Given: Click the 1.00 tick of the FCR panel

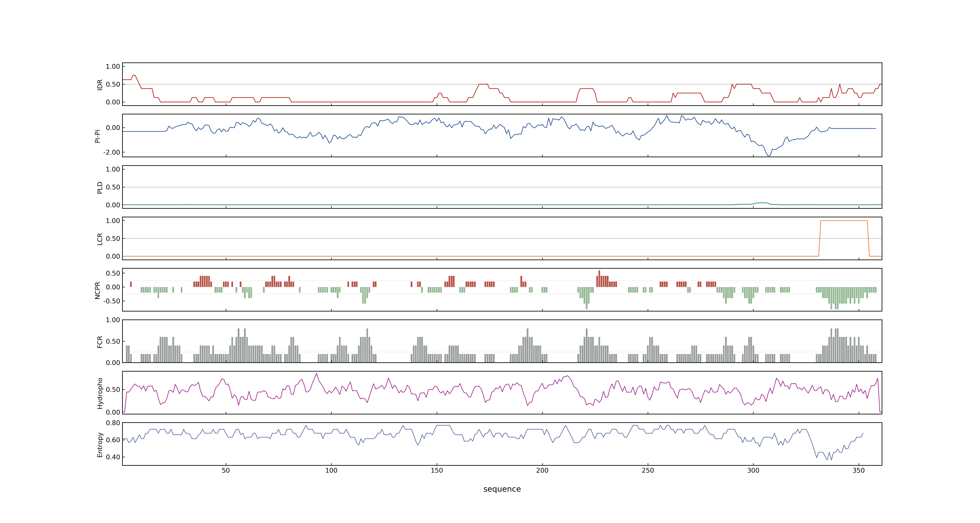Looking at the screenshot, I should click(113, 320).
